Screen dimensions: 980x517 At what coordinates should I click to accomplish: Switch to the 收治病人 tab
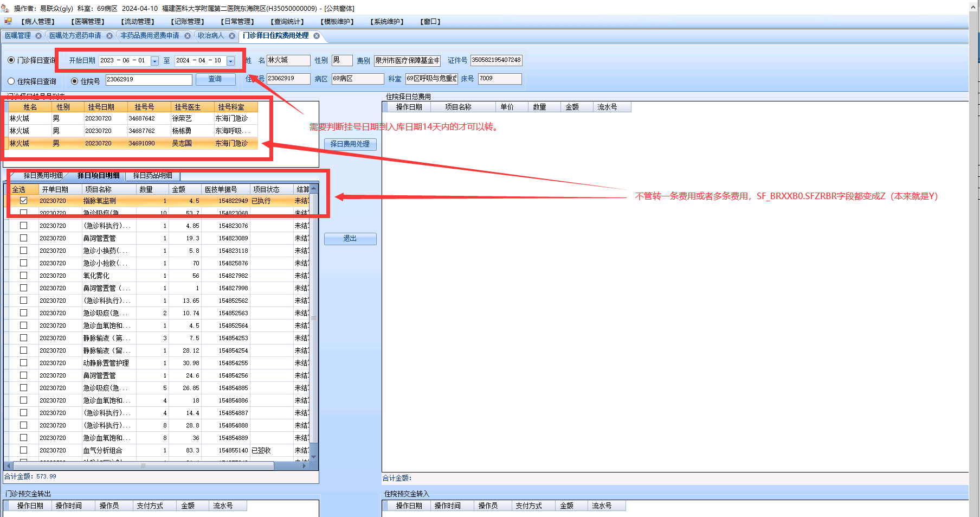211,36
